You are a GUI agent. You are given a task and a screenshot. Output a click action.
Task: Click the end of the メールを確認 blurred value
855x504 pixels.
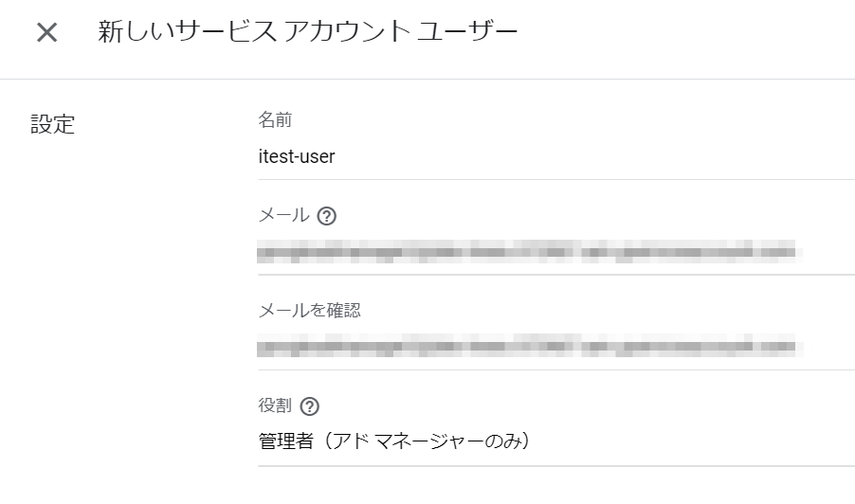pyautogui.click(x=800, y=347)
